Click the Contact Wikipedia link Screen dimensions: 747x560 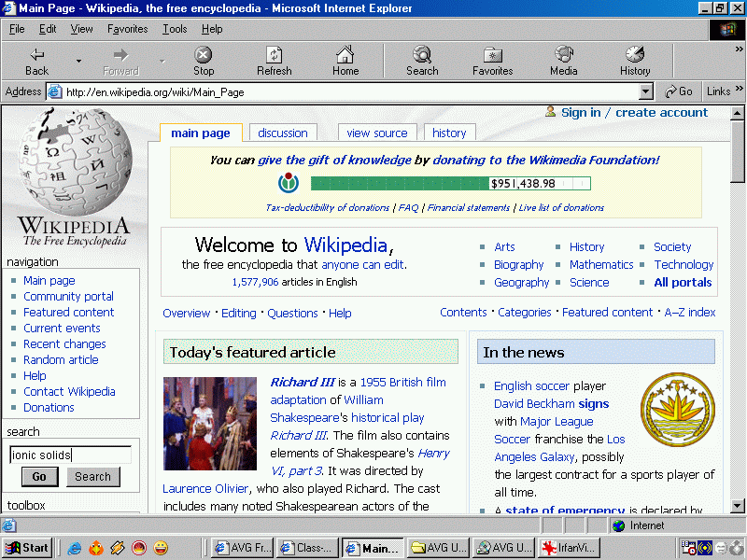coord(69,391)
